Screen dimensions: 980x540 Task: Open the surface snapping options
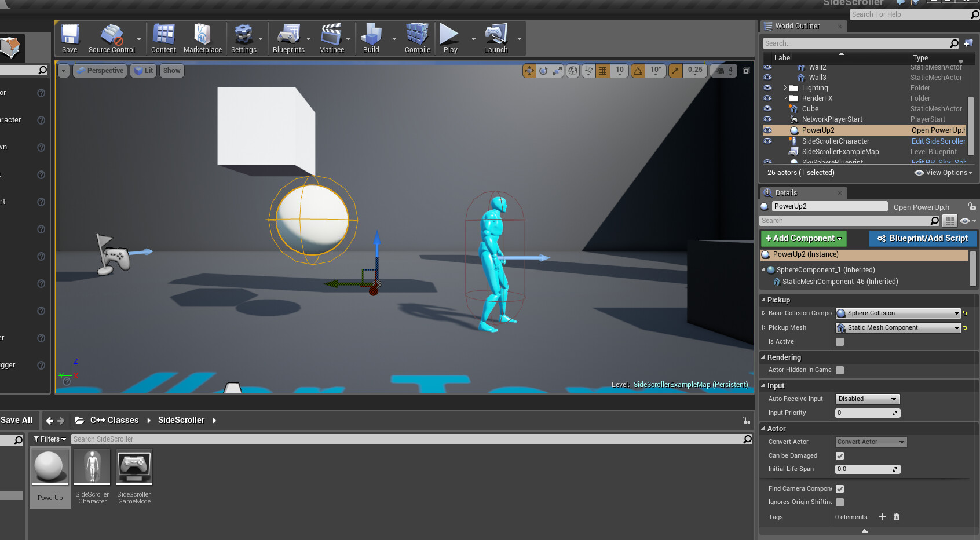(x=588, y=71)
